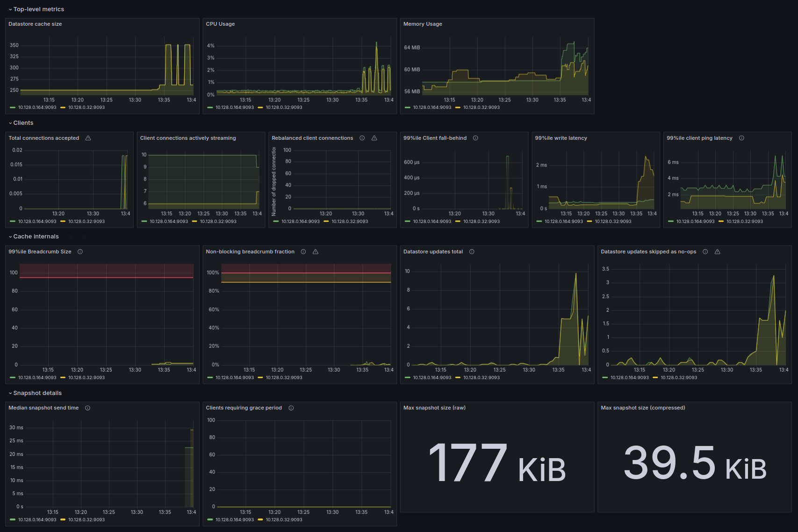The height and width of the screenshot is (532, 798).
Task: Open info tooltip on Median snapshot send time
Action: point(87,408)
